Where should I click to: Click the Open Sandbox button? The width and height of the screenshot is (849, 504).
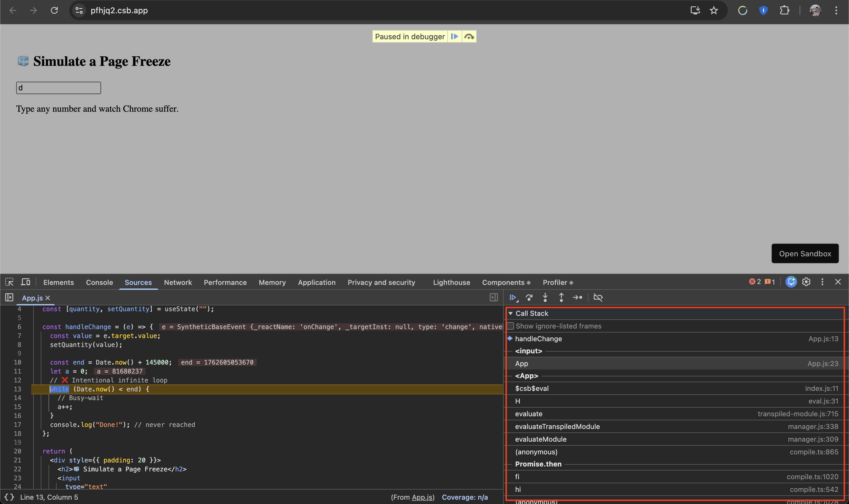(805, 253)
